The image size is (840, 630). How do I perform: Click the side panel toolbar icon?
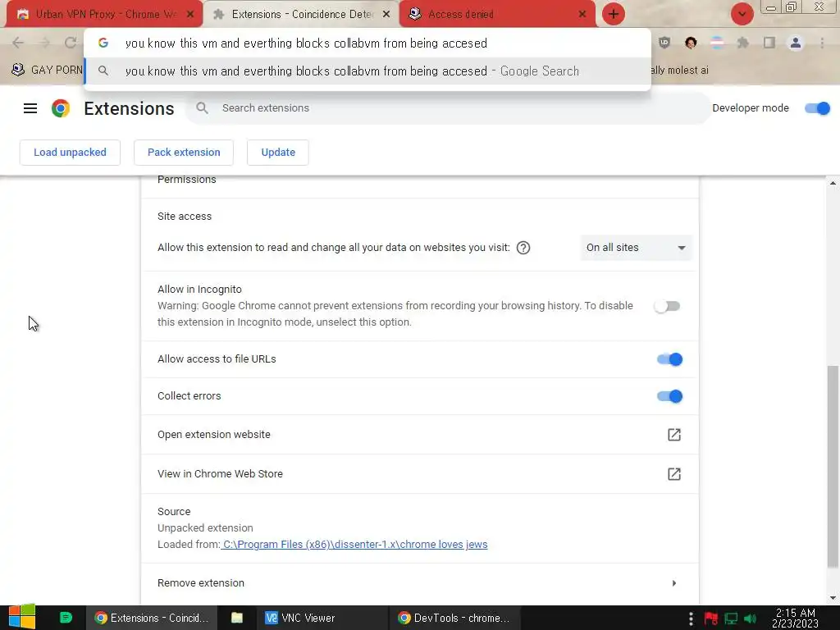click(x=769, y=43)
